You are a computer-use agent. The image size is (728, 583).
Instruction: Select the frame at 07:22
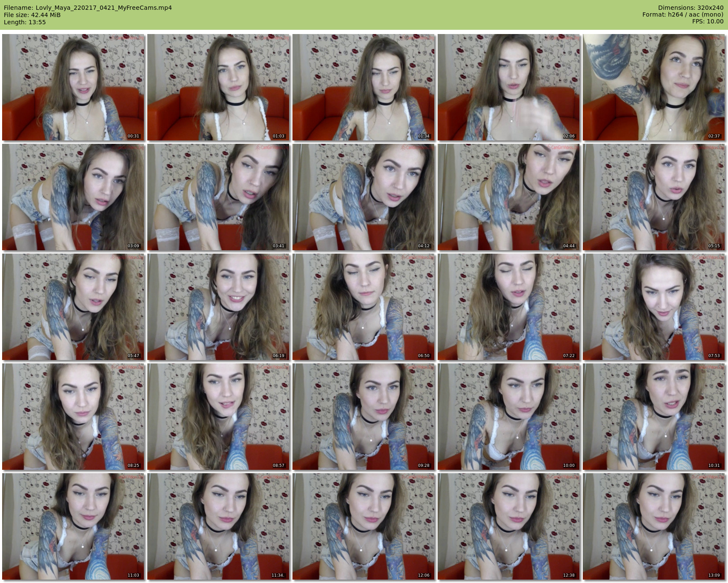pyautogui.click(x=509, y=307)
